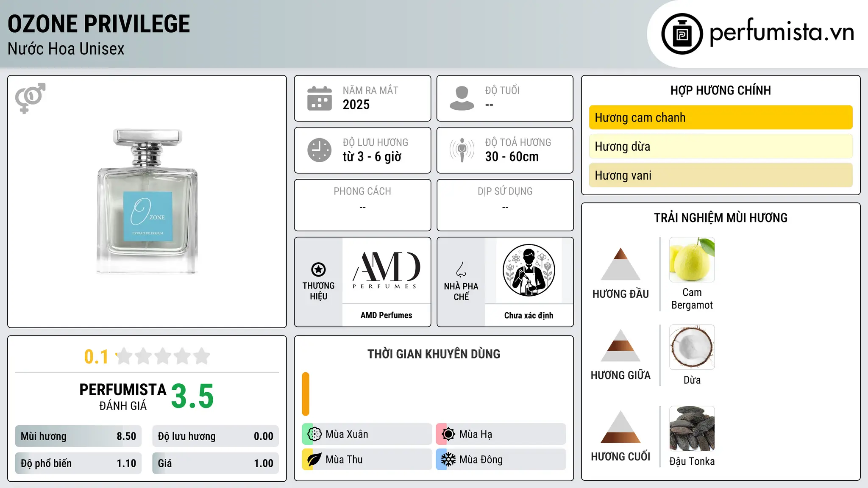
Task: Click the OZONE PRIVILEGE title
Action: (99, 24)
